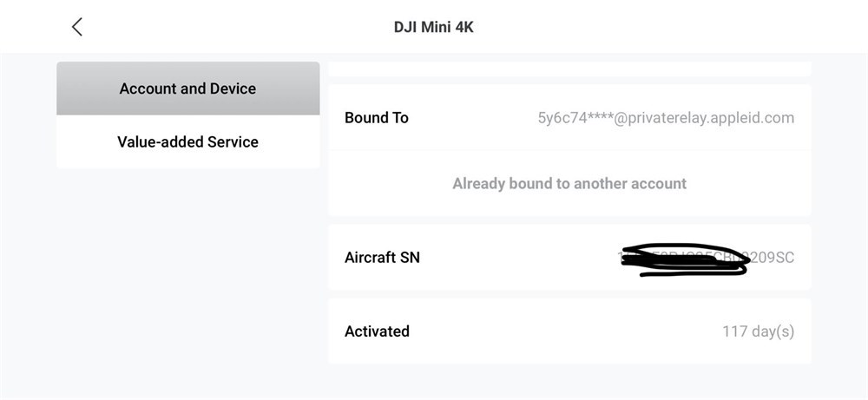
Task: Tap the empty space in the Activated row
Action: (565, 331)
